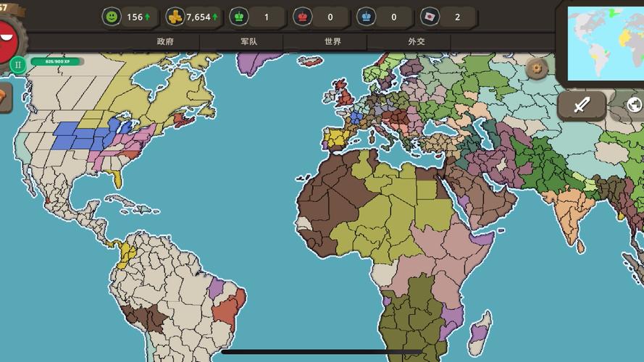The width and height of the screenshot is (644, 362).
Task: Click the world minimap thumbnail
Action: pos(606,43)
